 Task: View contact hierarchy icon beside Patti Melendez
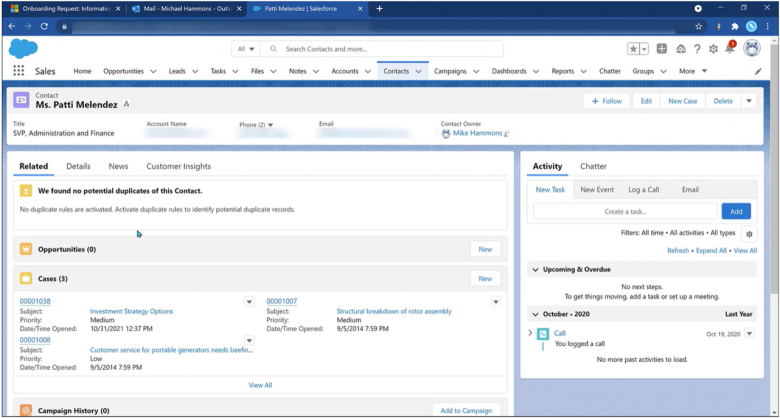127,104
